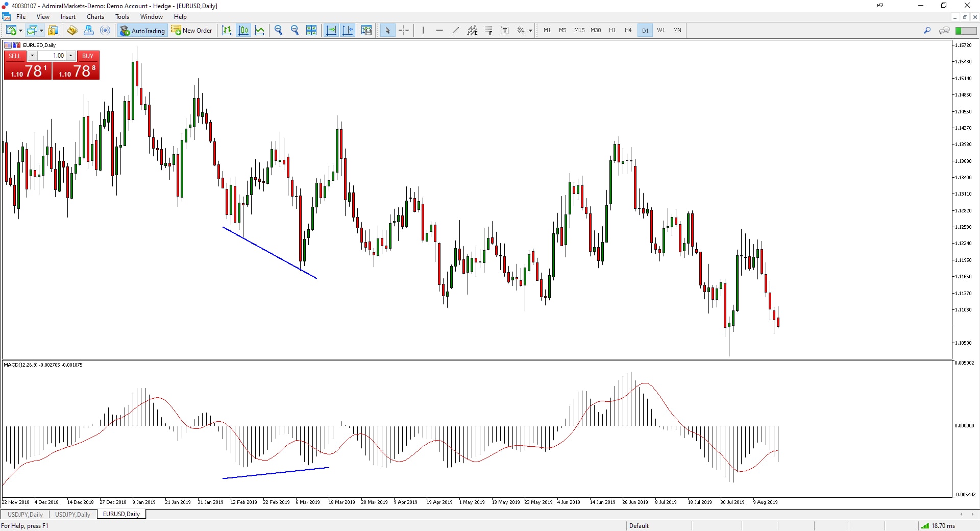Zoom out of the chart
Image resolution: width=980 pixels, height=531 pixels.
pos(295,30)
